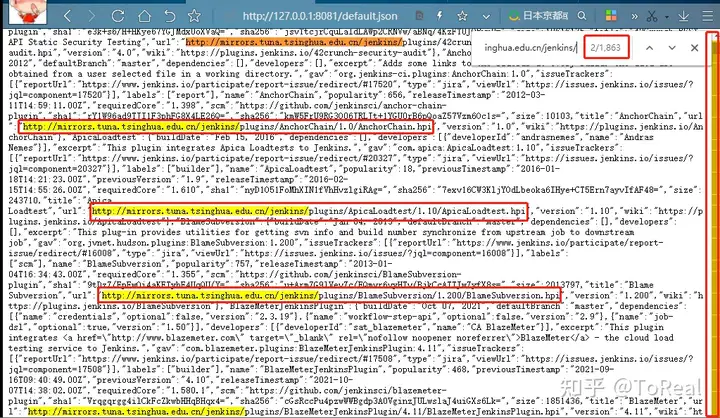This screenshot has width=720, height=418.
Task: Click the reader mode page icon in address bar
Action: 419,16
